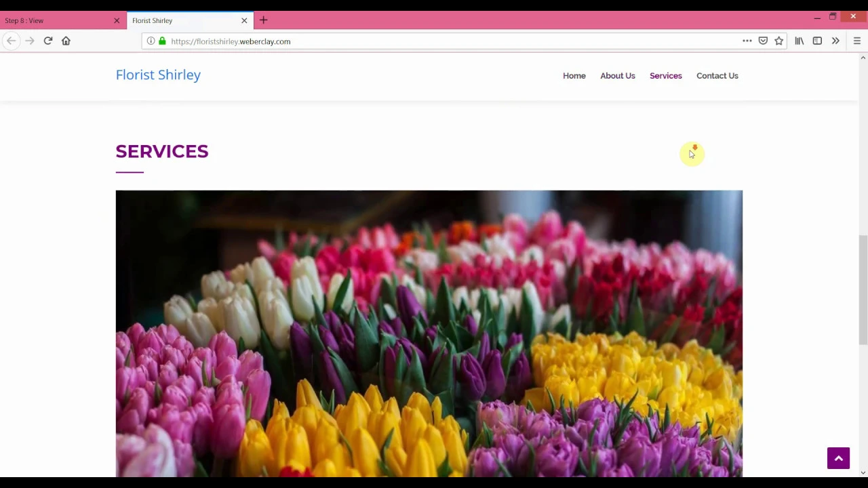The height and width of the screenshot is (488, 868).
Task: Expand the more tools overflow chevron
Action: (x=835, y=41)
